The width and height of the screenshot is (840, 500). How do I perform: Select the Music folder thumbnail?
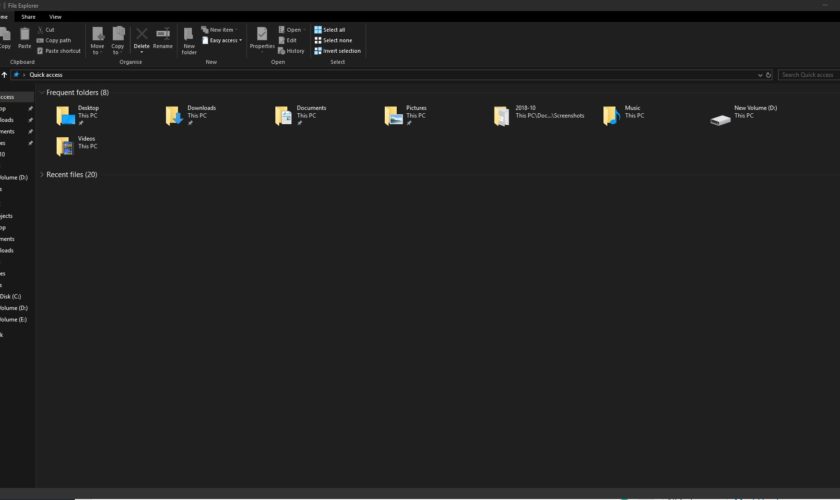click(x=611, y=116)
